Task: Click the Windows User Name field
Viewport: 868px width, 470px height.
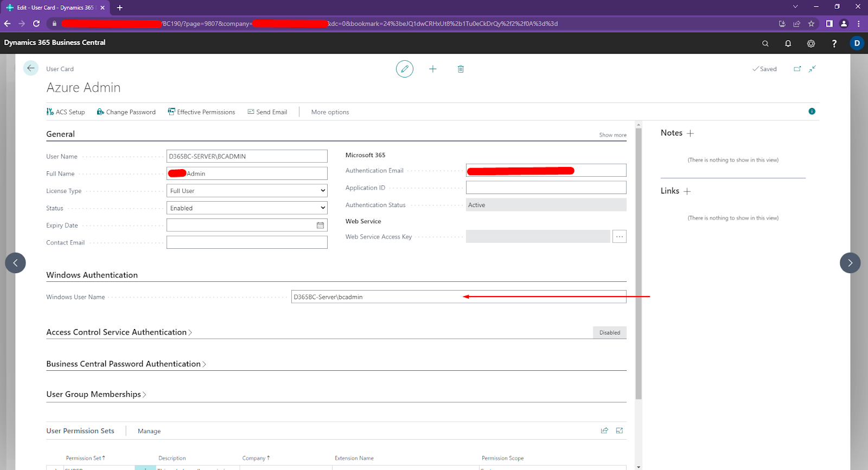Action: 459,297
